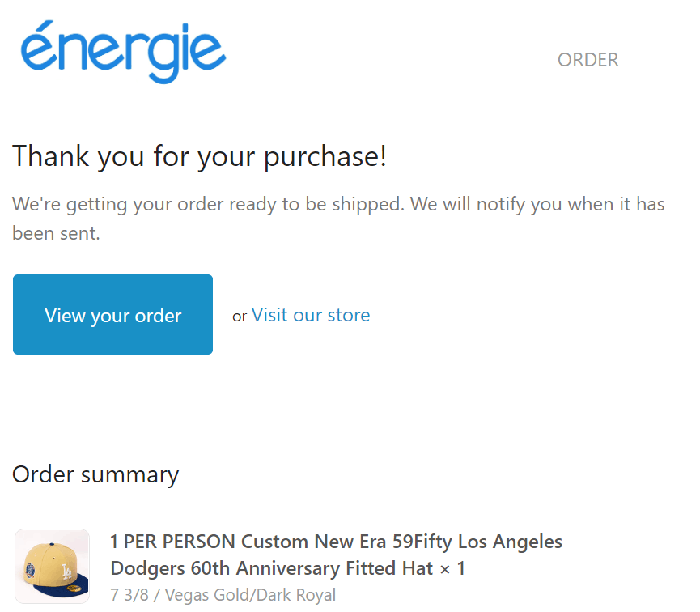Click the énergie logo

[123, 52]
